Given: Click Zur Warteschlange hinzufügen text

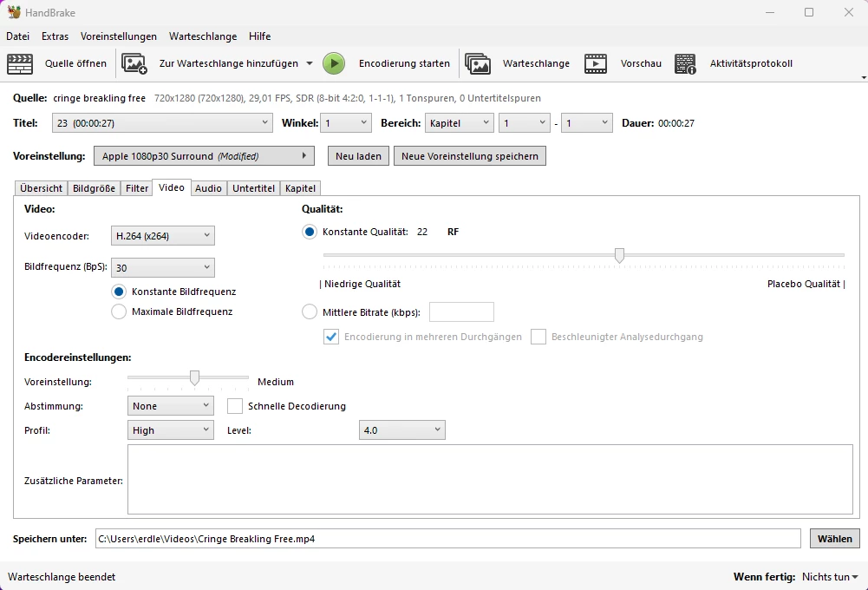Looking at the screenshot, I should click(229, 63).
